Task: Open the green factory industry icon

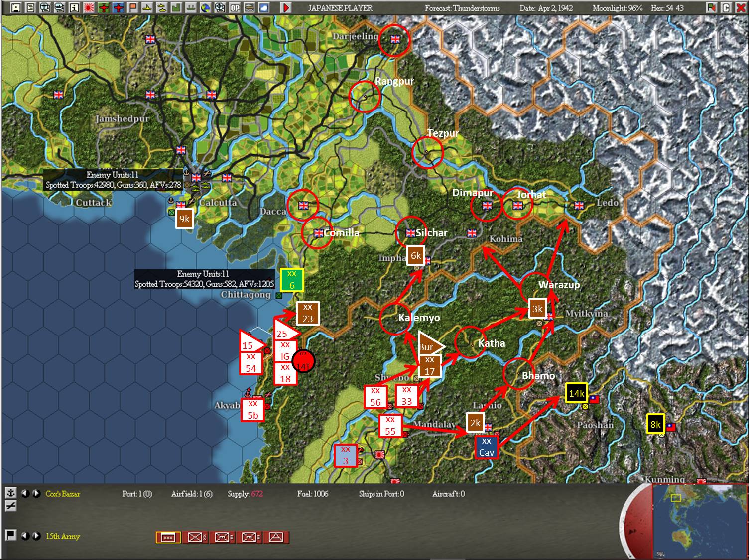Action: 177,8
